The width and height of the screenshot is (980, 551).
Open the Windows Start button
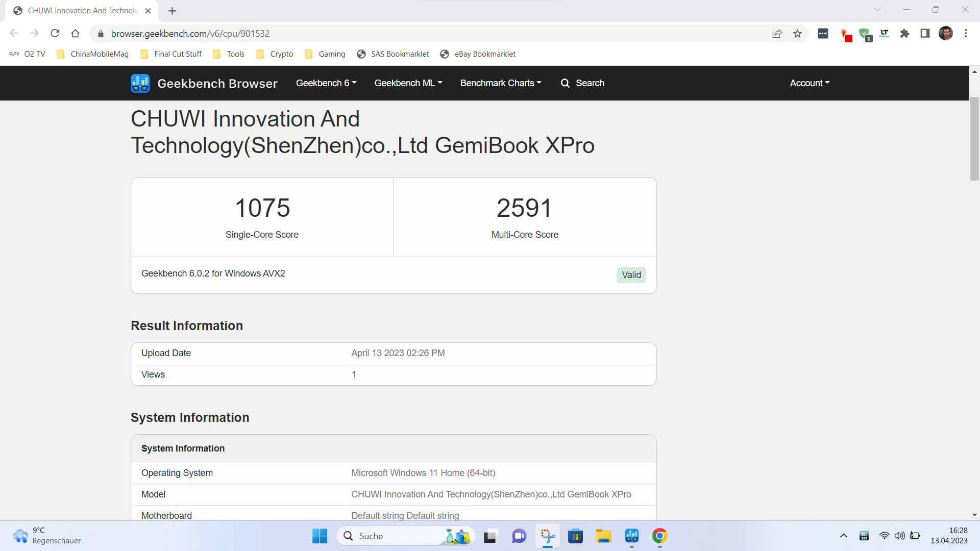(x=320, y=536)
